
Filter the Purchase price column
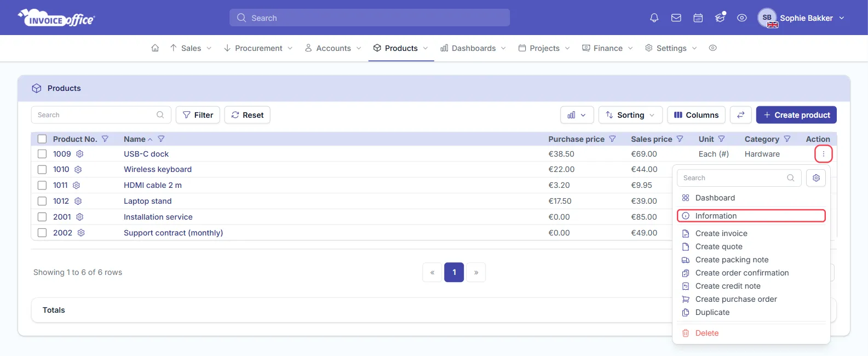(x=612, y=139)
